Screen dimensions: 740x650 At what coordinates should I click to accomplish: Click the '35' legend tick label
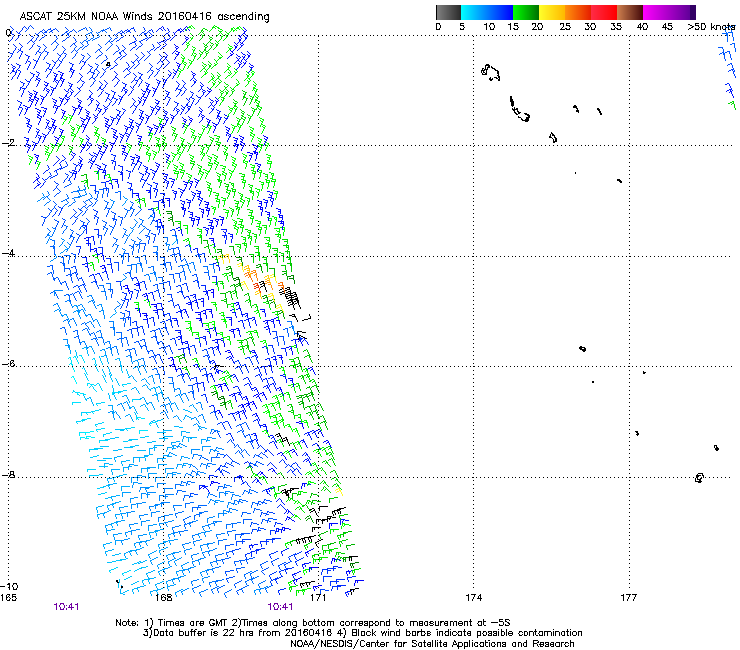[616, 27]
